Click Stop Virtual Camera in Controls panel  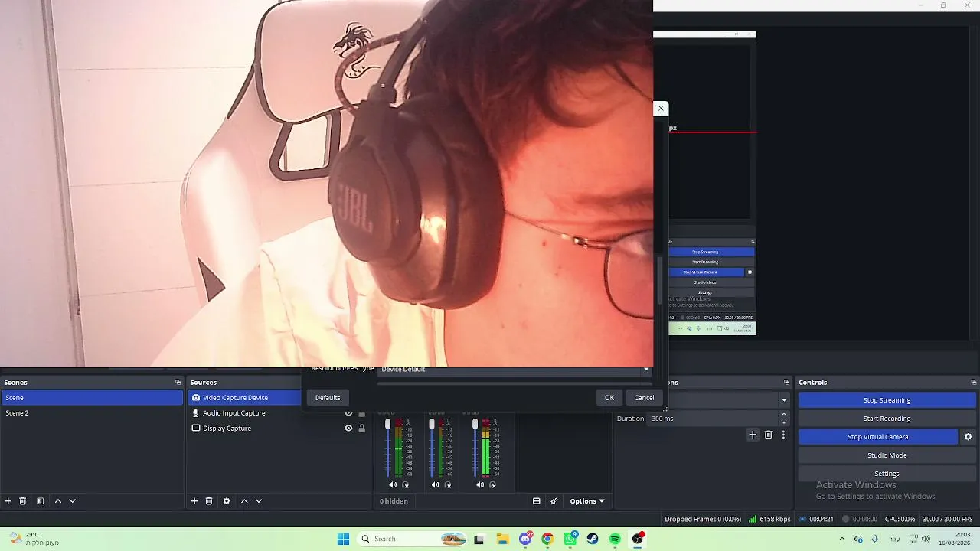coord(877,437)
